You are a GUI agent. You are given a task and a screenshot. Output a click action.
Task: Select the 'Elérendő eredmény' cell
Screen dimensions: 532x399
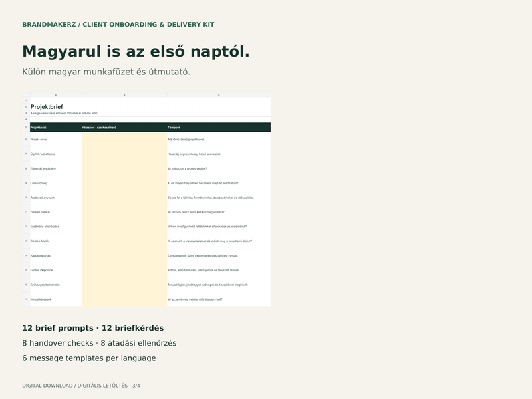(x=56, y=169)
